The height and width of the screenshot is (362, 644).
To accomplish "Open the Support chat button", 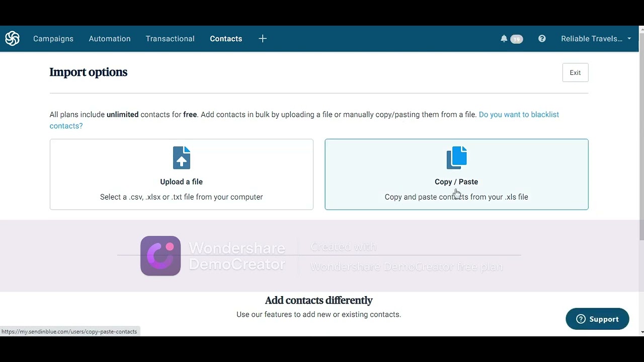I will point(597,319).
